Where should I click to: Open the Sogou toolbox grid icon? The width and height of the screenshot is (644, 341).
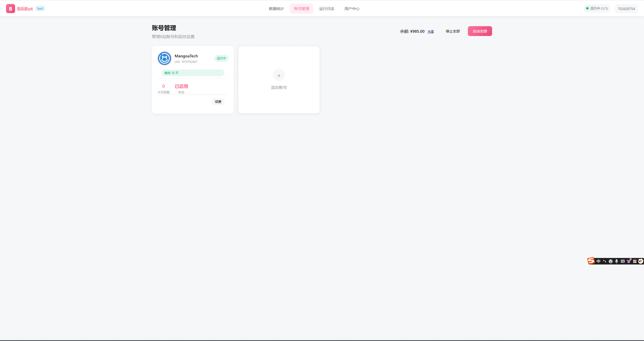pos(635,261)
